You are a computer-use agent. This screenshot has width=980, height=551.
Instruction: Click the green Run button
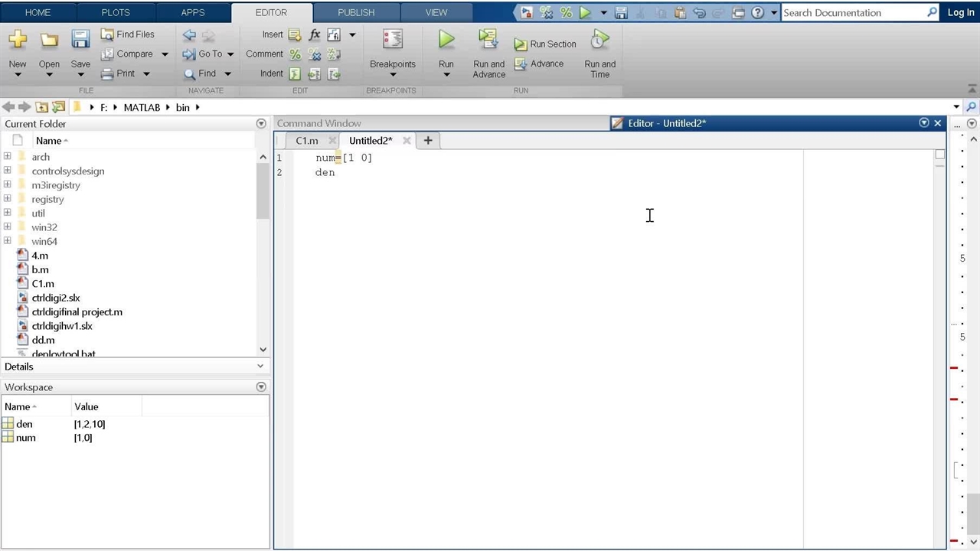point(446,40)
